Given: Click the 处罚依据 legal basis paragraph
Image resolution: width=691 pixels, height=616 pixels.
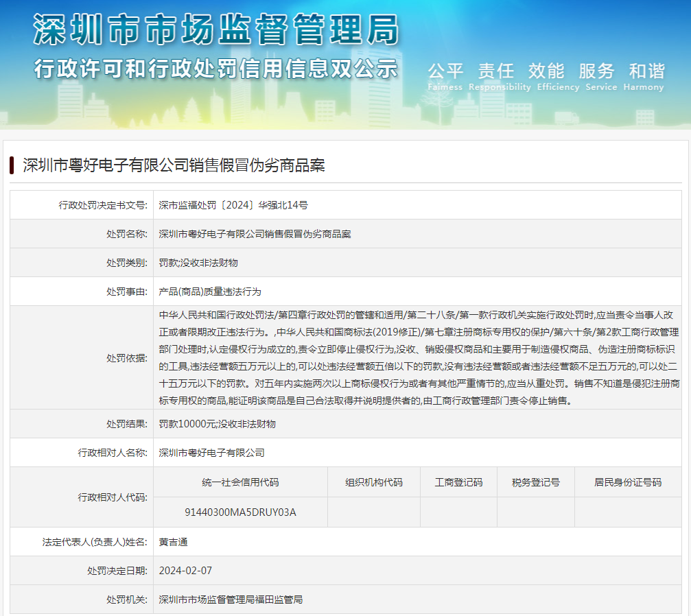Looking at the screenshot, I should (x=417, y=357).
